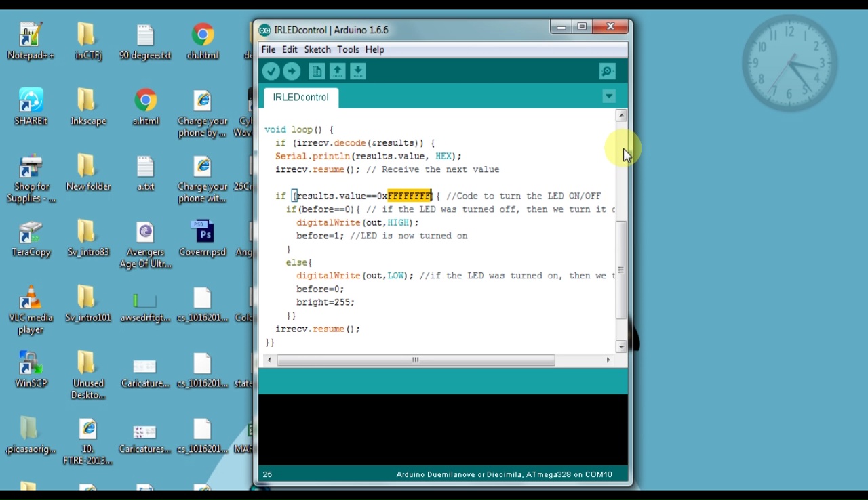This screenshot has width=868, height=500.
Task: Click the horizontal scrollbar thumb
Action: pyautogui.click(x=416, y=360)
